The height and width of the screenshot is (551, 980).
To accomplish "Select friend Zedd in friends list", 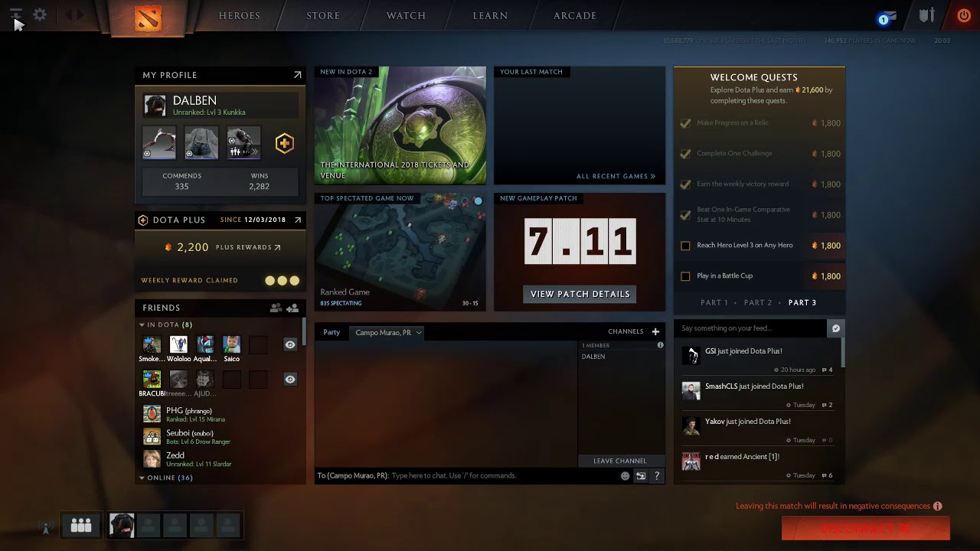I will (220, 458).
